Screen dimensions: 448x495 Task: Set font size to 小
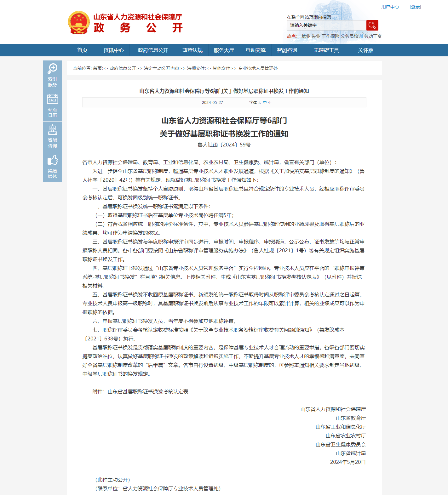pyautogui.click(x=270, y=103)
